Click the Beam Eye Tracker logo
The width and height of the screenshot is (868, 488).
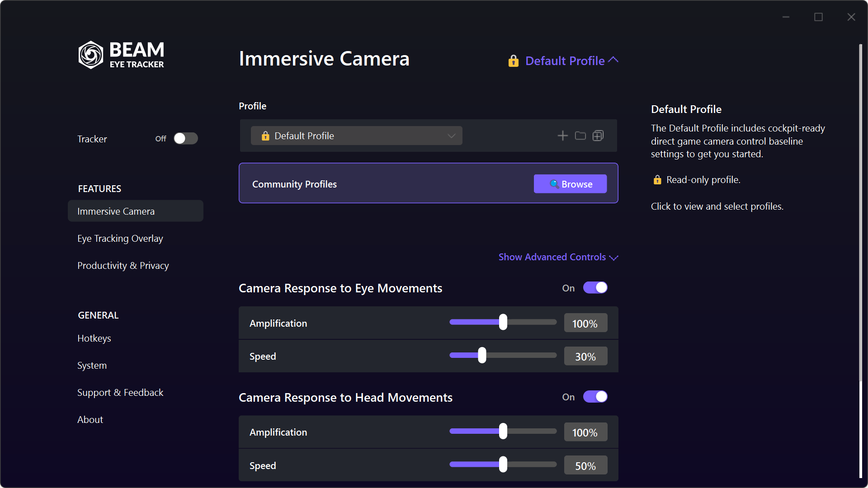pyautogui.click(x=121, y=55)
